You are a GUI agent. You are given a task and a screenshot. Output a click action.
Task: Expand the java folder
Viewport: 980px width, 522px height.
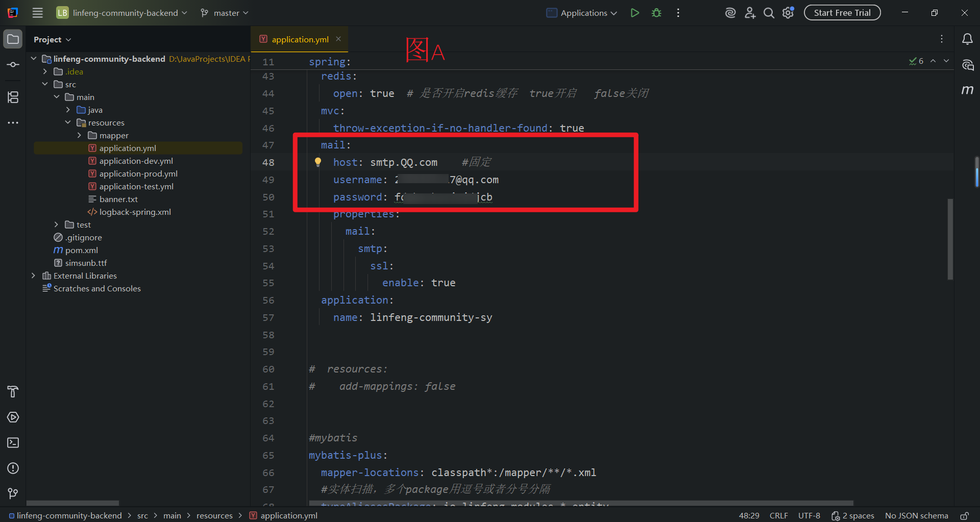click(x=68, y=110)
